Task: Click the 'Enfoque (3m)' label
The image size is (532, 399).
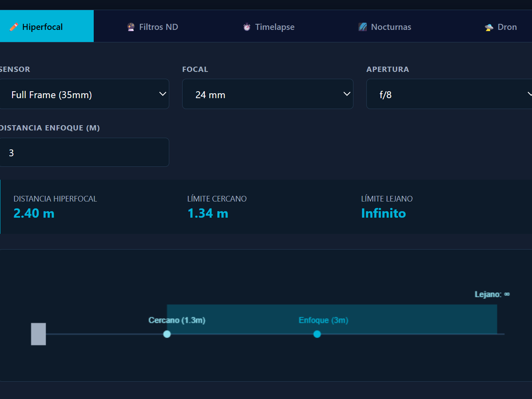Action: tap(323, 320)
